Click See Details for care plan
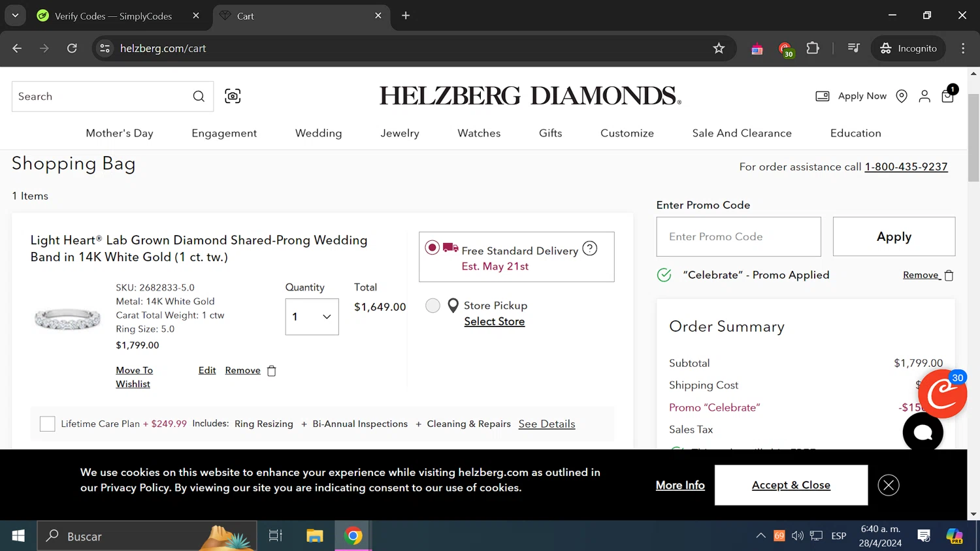This screenshot has width=980, height=551. 547,424
